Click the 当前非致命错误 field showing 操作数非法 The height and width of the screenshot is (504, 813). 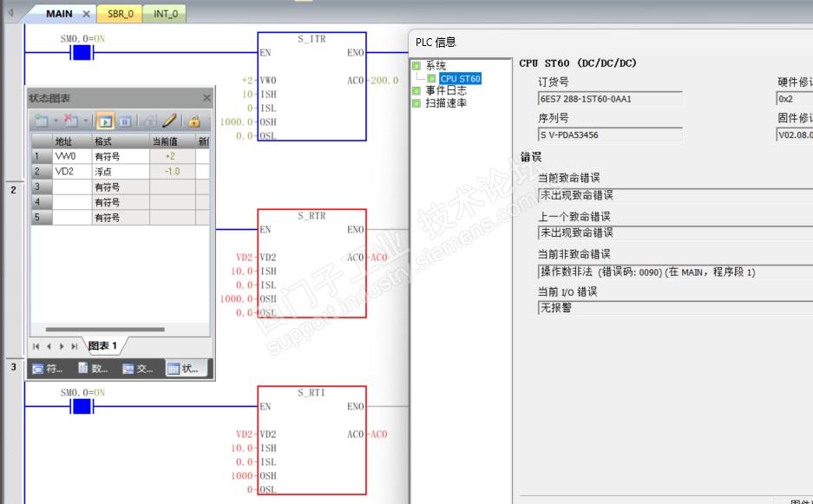(676, 272)
